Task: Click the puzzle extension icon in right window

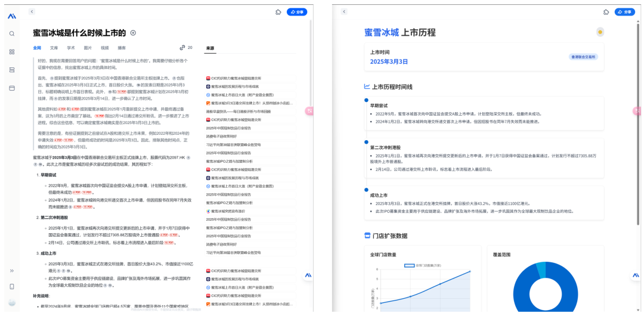Action: click(x=606, y=12)
